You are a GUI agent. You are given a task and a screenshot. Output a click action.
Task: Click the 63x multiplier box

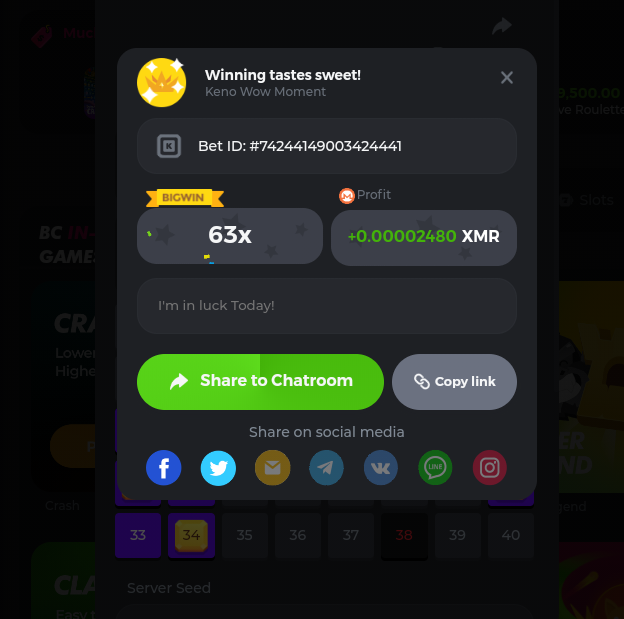coord(230,236)
